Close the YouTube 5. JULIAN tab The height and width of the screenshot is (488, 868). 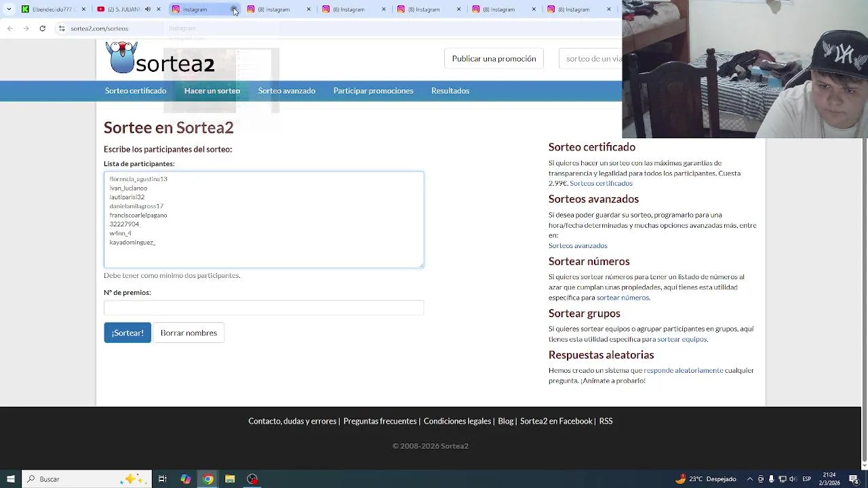[159, 9]
